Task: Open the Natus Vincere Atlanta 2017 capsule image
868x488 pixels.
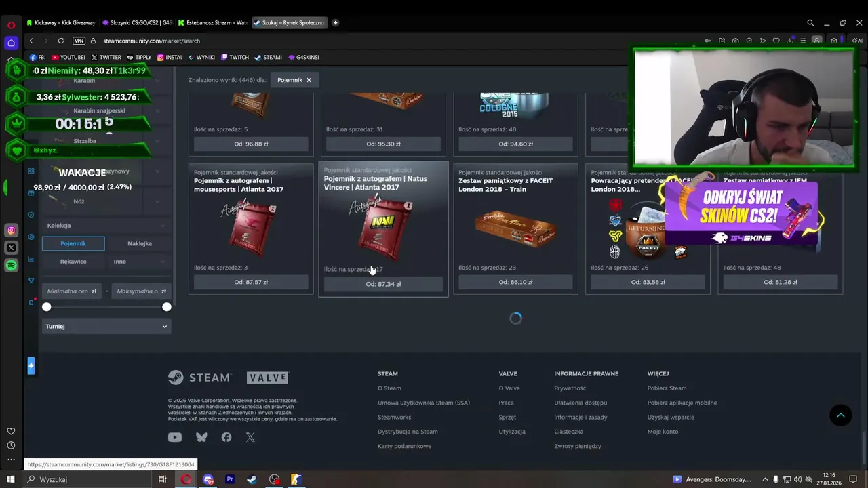Action: pos(383,227)
